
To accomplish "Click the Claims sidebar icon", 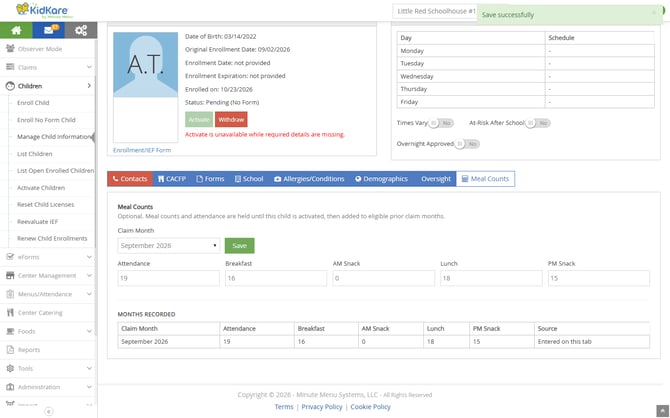I will click(10, 67).
